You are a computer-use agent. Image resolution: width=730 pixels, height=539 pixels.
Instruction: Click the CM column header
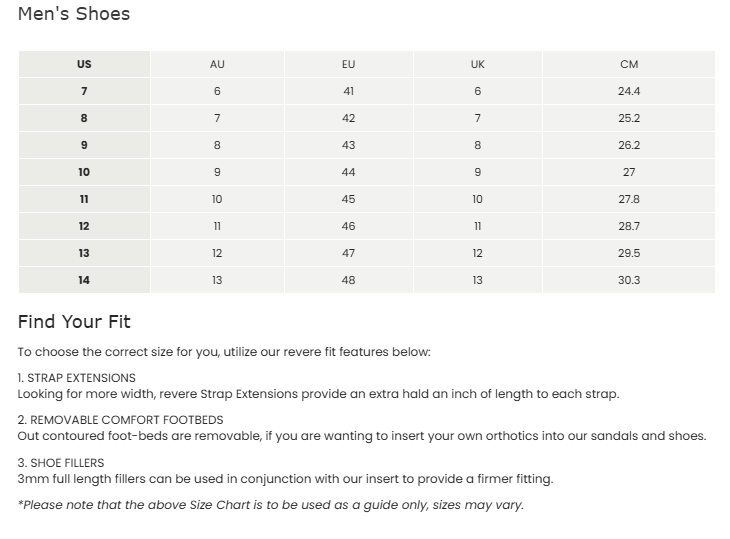[x=629, y=64]
